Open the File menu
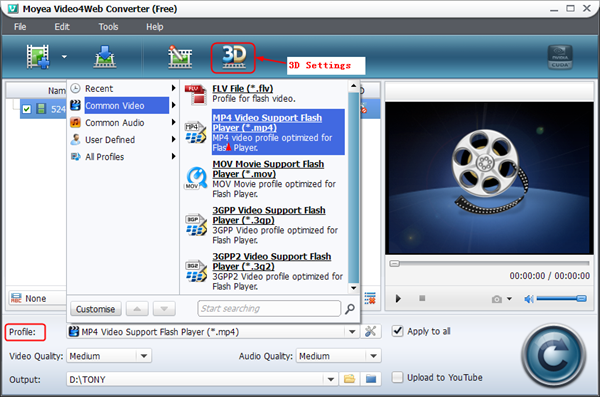Viewport: 600px width, 397px height. 20,27
